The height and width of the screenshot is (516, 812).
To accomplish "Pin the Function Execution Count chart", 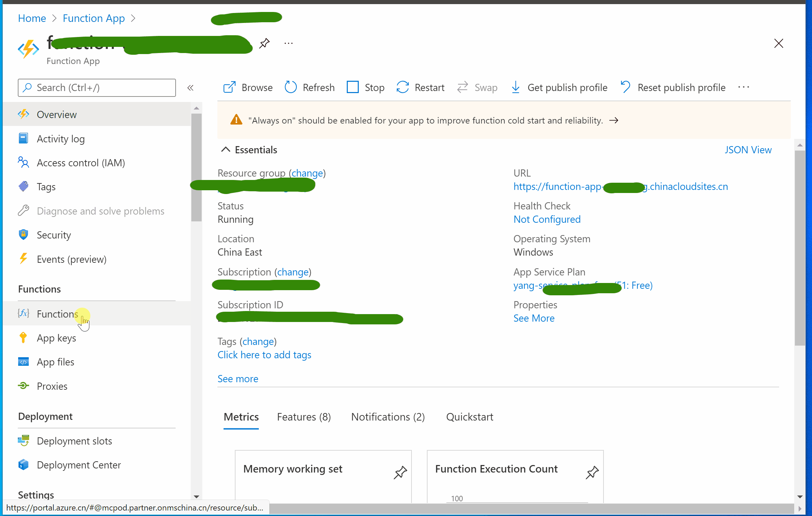I will (x=592, y=473).
